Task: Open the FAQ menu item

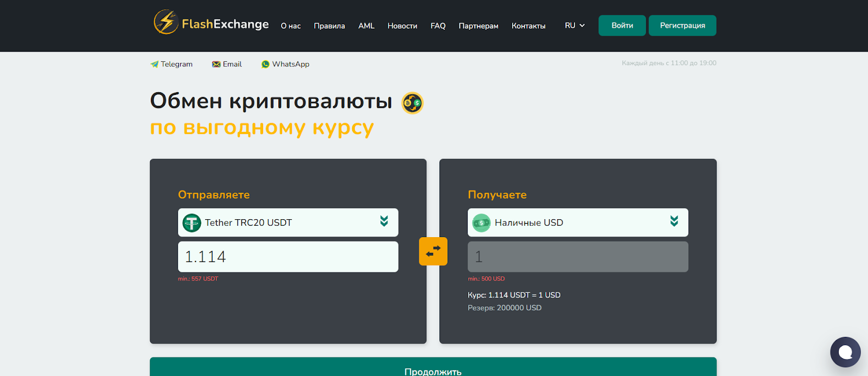Action: [x=438, y=26]
